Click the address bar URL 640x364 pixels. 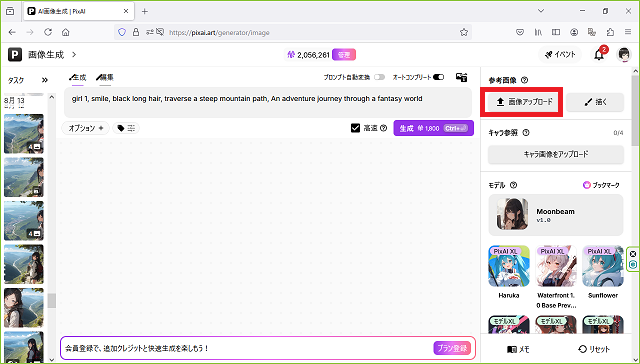219,33
